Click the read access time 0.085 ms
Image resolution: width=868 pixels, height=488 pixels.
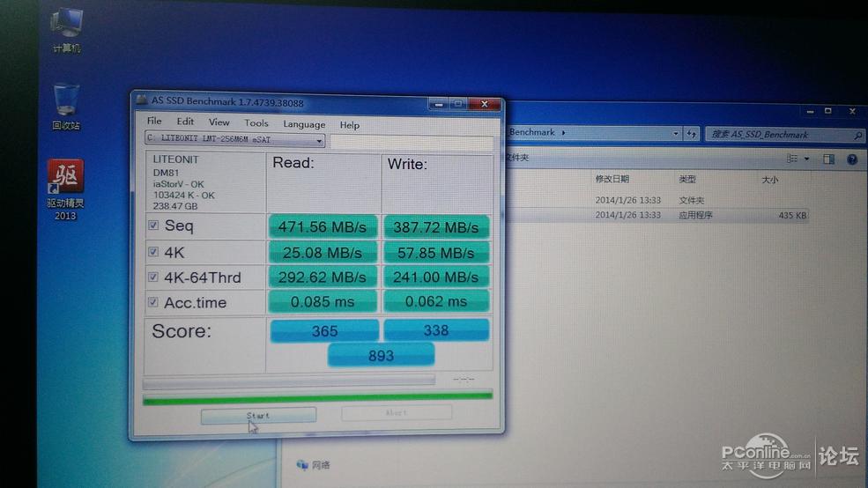(323, 301)
